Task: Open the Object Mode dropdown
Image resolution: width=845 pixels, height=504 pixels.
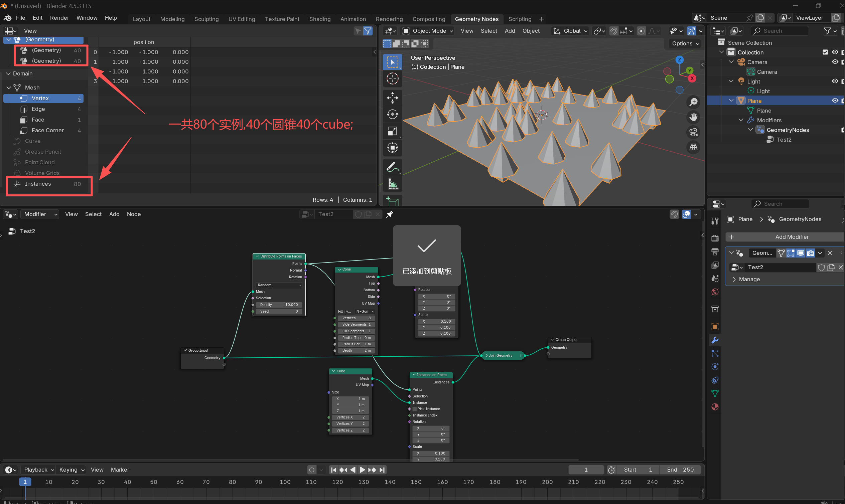Action: (428, 31)
